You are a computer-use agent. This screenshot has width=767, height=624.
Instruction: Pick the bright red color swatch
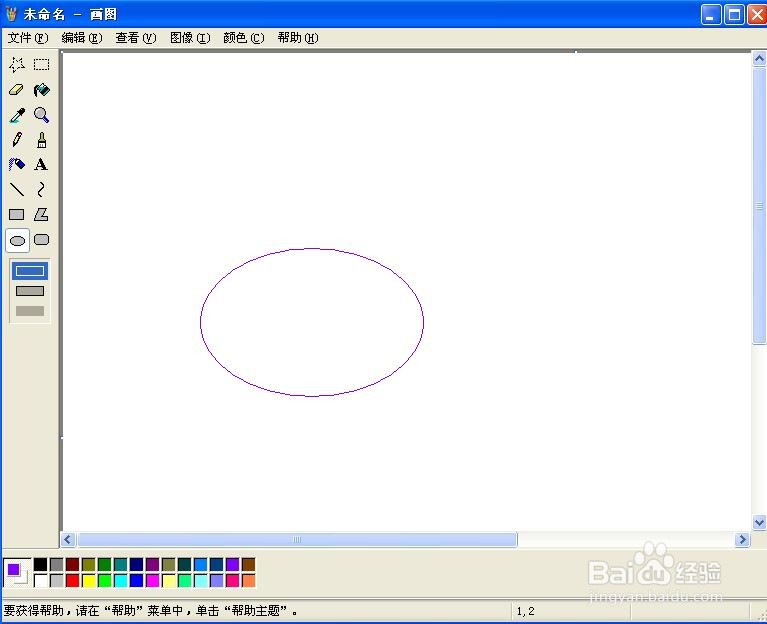pyautogui.click(x=72, y=580)
